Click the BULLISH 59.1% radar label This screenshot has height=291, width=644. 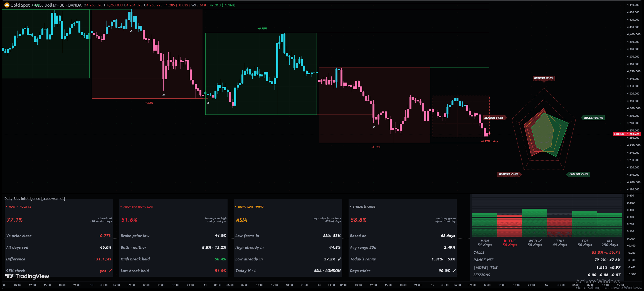pos(593,118)
